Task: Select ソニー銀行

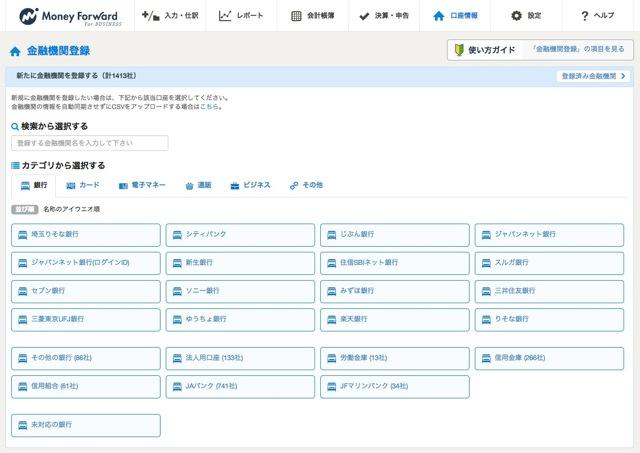Action: point(240,291)
